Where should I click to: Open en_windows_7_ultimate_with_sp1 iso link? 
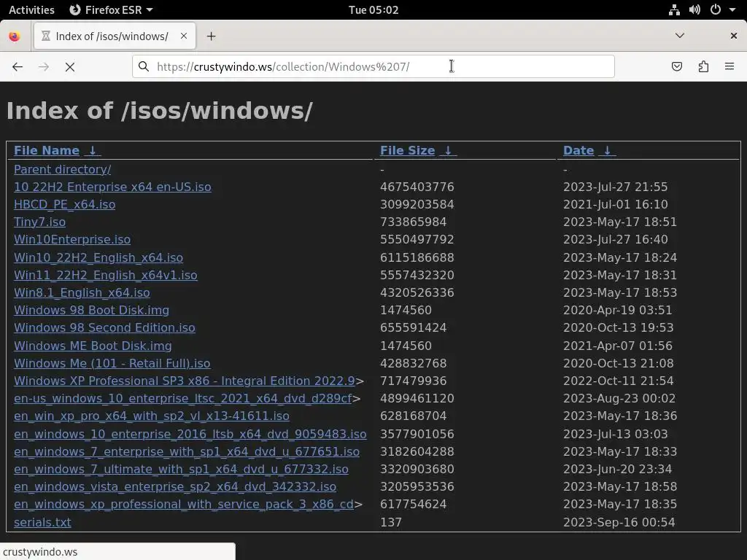point(181,469)
